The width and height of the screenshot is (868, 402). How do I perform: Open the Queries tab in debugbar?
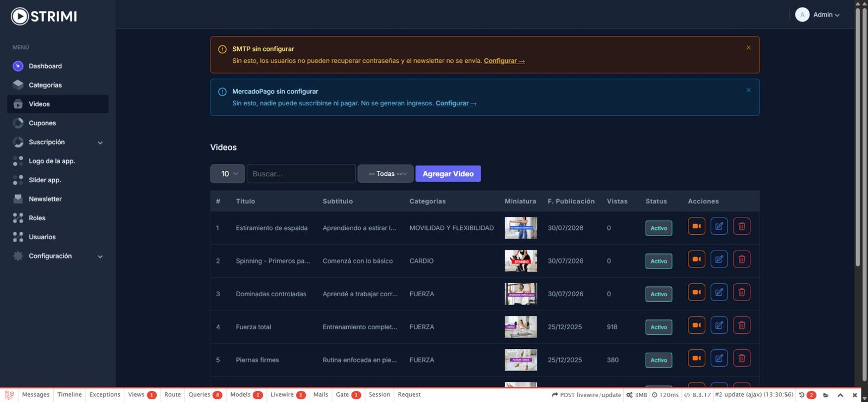click(x=205, y=395)
